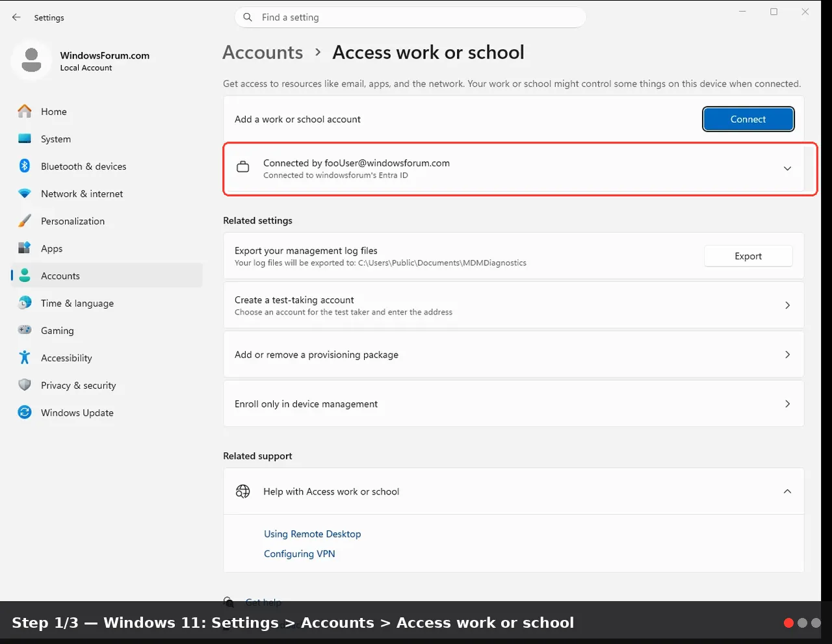832x644 pixels.
Task: Click the Export button
Action: pyautogui.click(x=748, y=256)
